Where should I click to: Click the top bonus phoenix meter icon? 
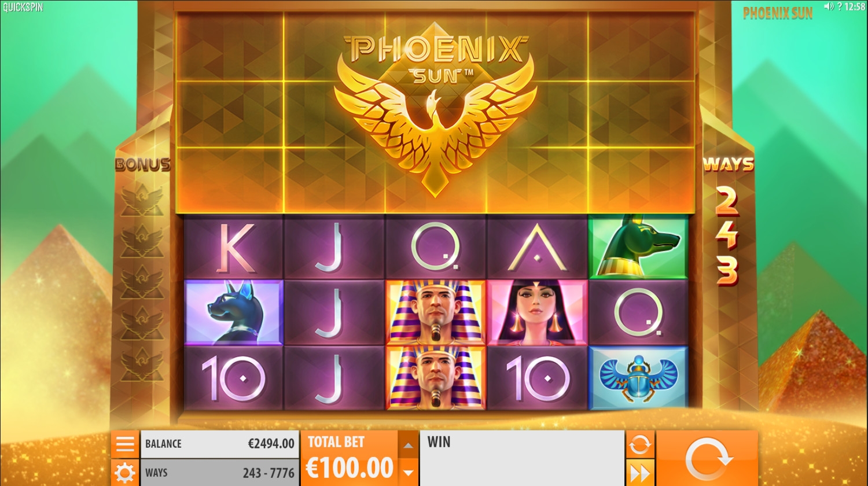tap(142, 200)
